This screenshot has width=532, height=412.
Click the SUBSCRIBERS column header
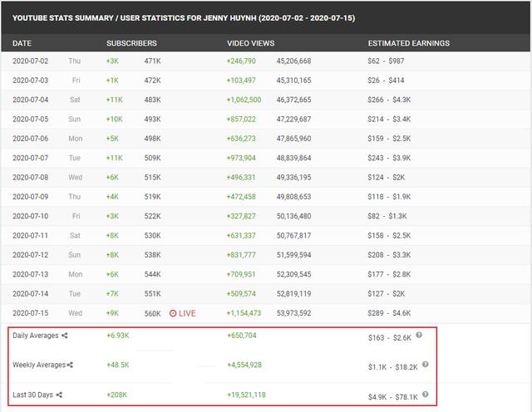[131, 43]
